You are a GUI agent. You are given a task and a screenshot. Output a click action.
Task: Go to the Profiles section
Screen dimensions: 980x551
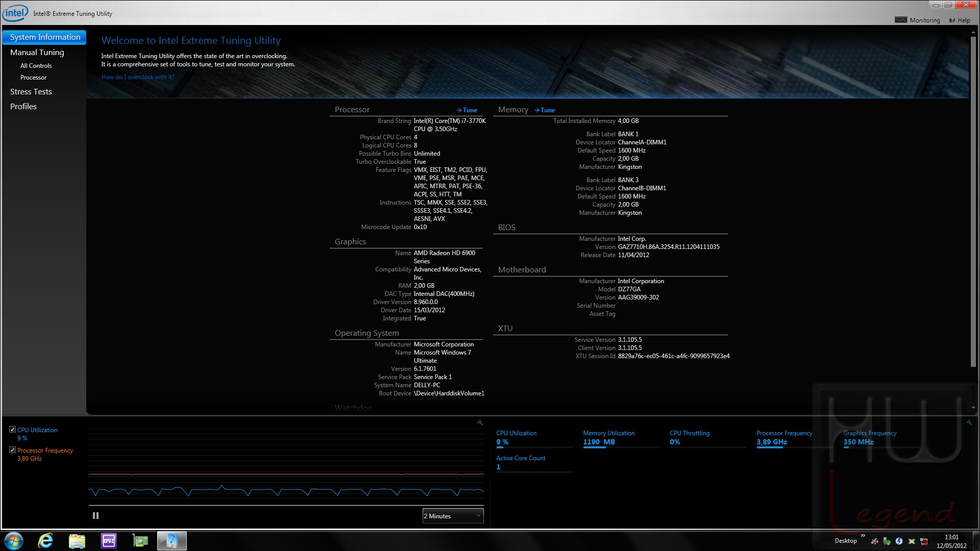click(x=23, y=106)
